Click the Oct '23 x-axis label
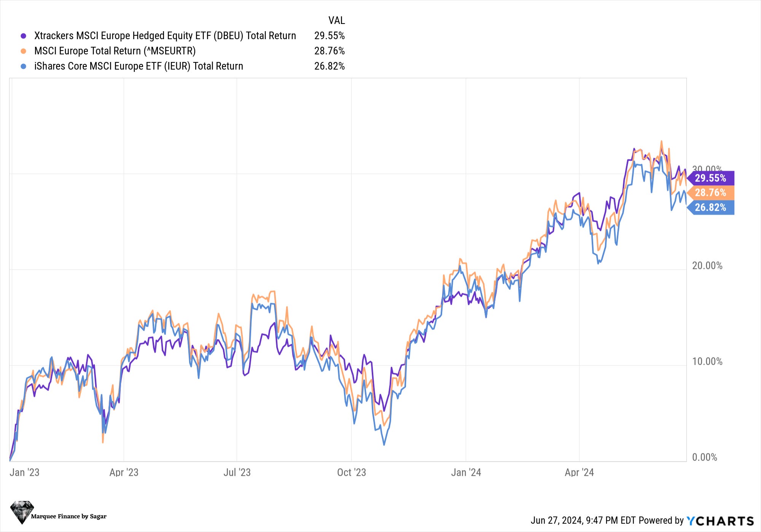This screenshot has width=761, height=532. click(351, 472)
